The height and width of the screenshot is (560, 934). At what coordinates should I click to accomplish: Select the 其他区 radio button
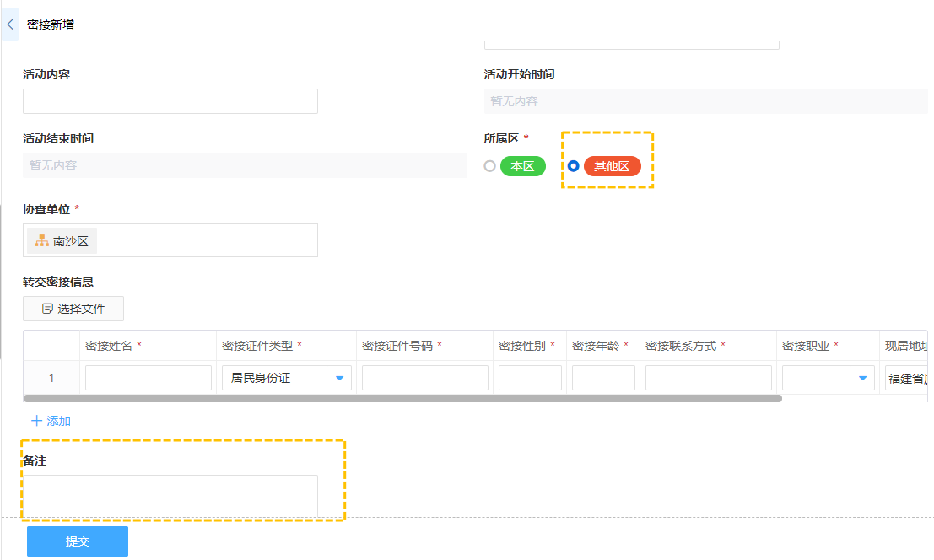pos(574,166)
